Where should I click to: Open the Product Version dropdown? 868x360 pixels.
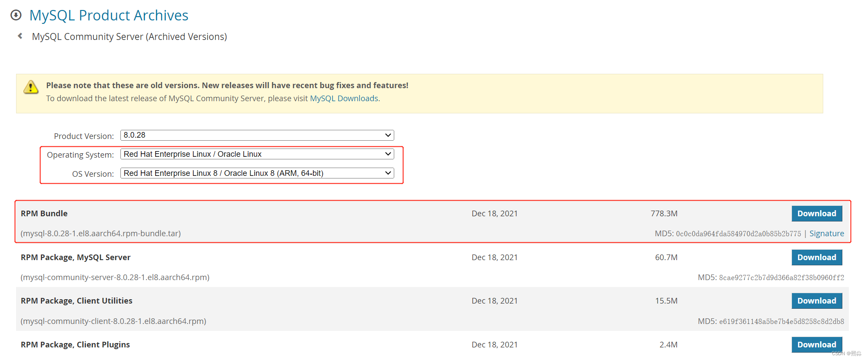click(x=257, y=135)
